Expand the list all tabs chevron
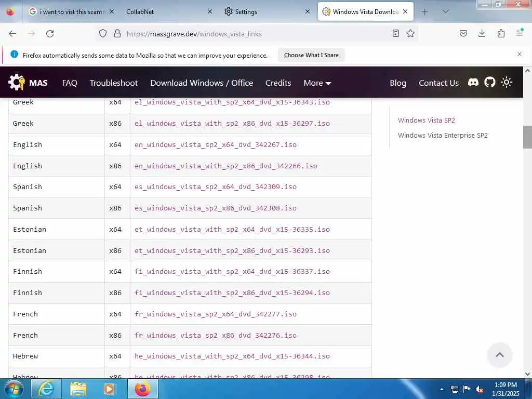The image size is (532, 399). (x=445, y=11)
